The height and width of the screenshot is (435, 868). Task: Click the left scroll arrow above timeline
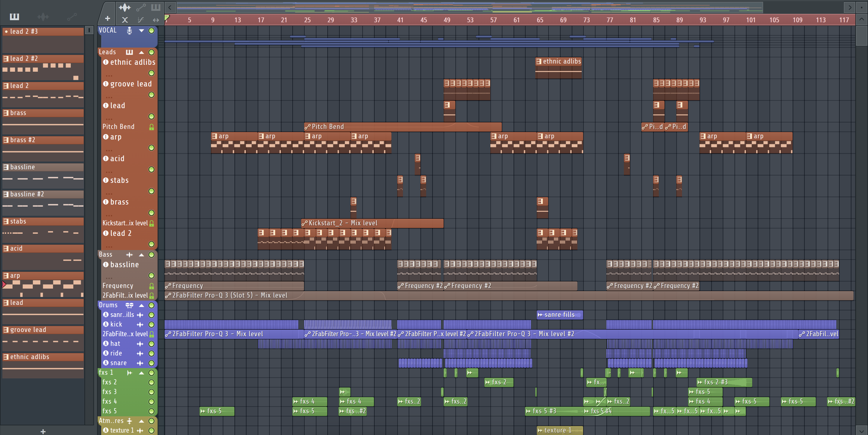click(170, 7)
